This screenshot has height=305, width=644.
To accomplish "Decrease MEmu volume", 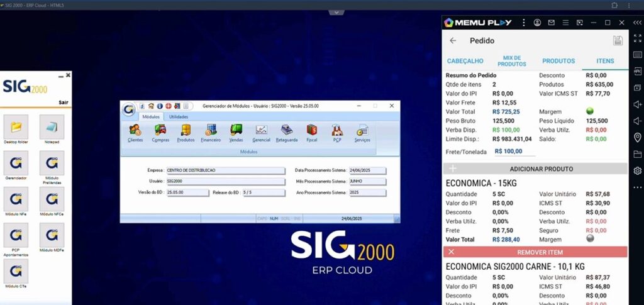I will [638, 121].
